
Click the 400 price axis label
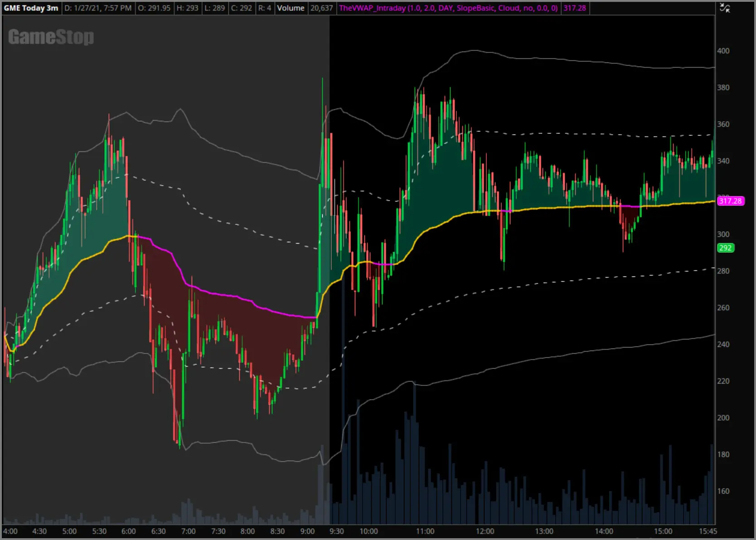click(x=723, y=51)
